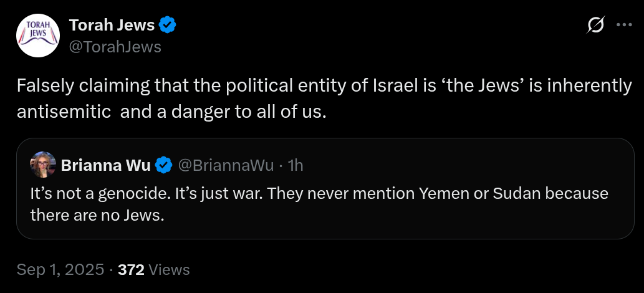Open the Grok explain-post icon
Viewport: 644px width, 293px height.
click(595, 25)
